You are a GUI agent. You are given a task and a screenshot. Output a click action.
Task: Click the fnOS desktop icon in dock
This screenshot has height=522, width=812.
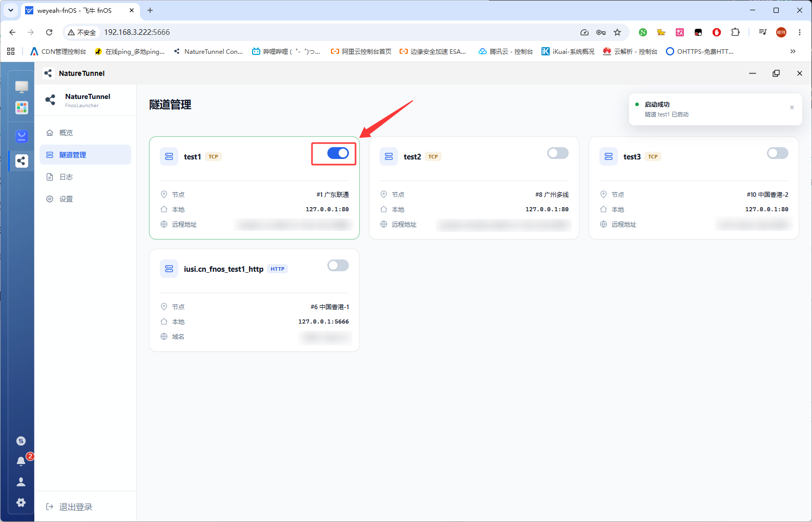pos(22,87)
